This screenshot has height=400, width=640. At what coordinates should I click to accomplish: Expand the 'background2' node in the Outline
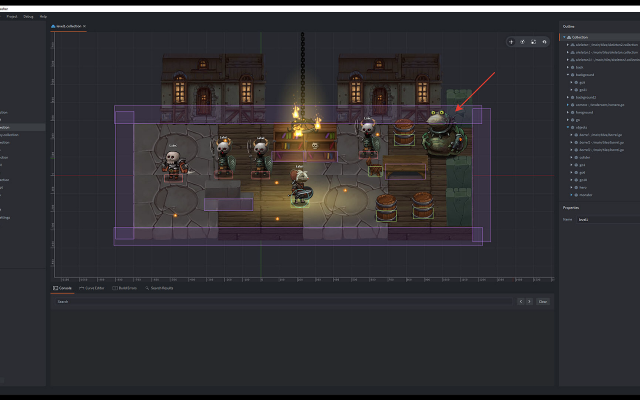coord(568,98)
